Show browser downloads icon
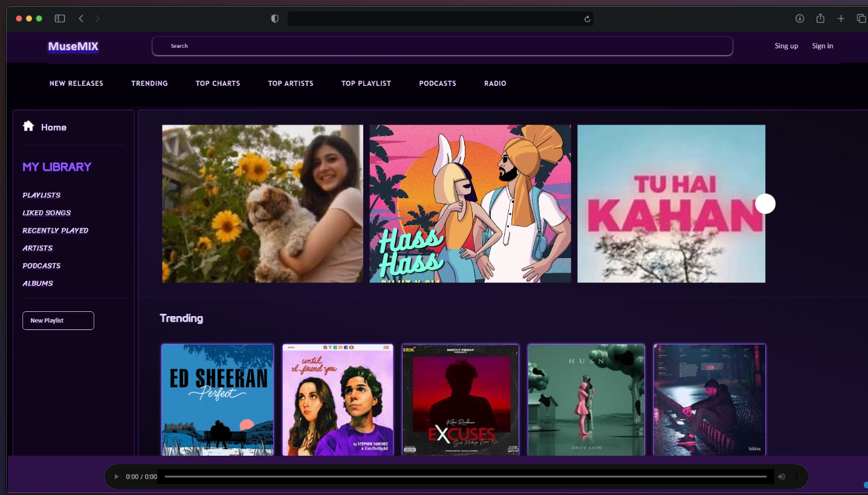 [800, 19]
